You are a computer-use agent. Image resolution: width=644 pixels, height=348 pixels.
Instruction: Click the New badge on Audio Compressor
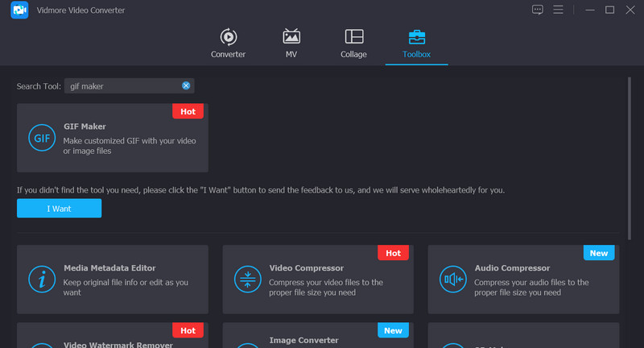[x=598, y=253]
